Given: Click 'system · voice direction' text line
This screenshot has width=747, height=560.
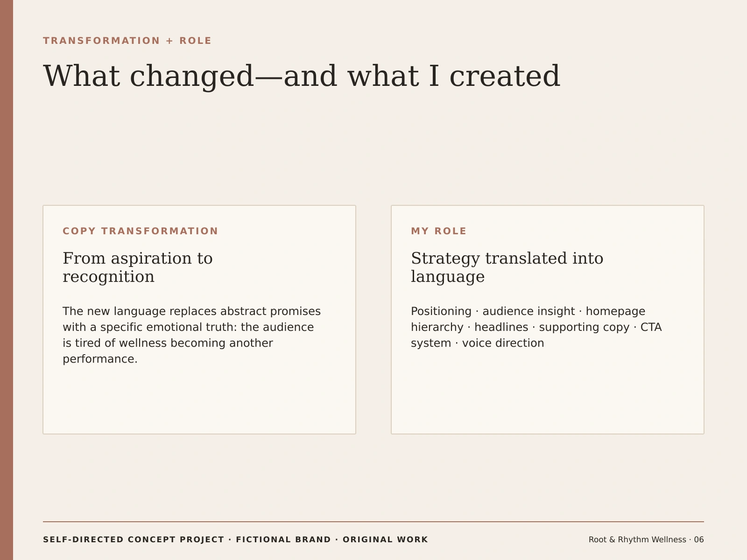Looking at the screenshot, I should [478, 343].
